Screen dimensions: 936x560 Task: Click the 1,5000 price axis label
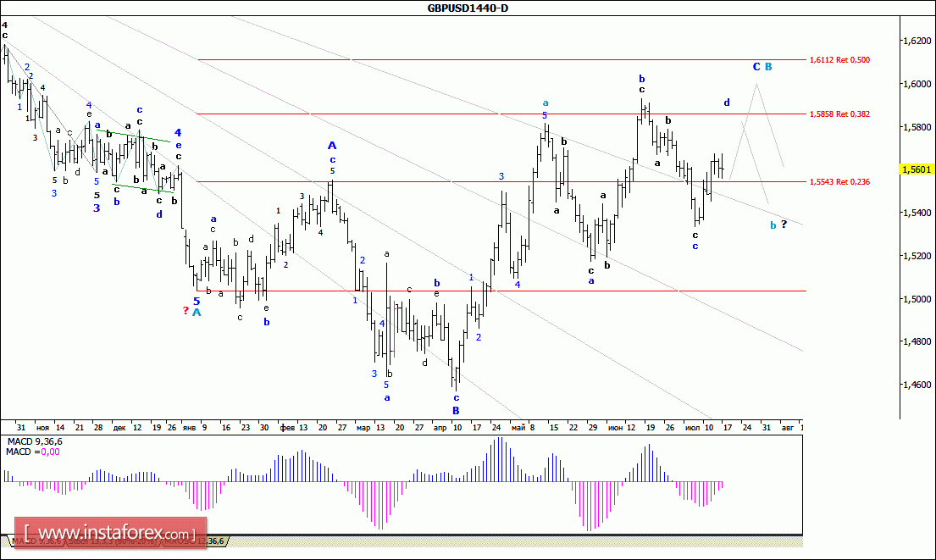click(x=917, y=298)
